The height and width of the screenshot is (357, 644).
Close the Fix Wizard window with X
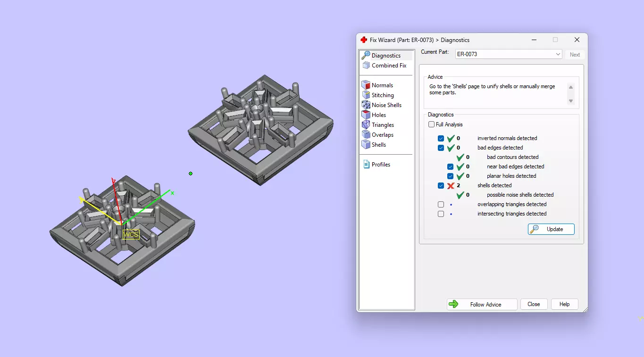[x=577, y=40]
